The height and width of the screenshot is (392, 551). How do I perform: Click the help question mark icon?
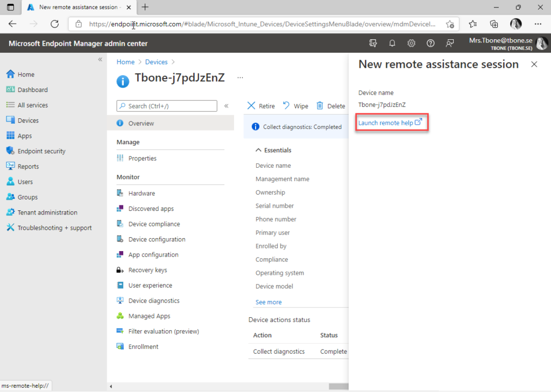tap(430, 43)
